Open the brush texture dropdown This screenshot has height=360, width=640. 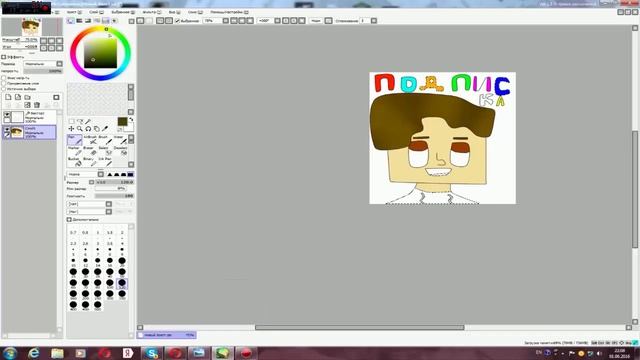(109, 211)
